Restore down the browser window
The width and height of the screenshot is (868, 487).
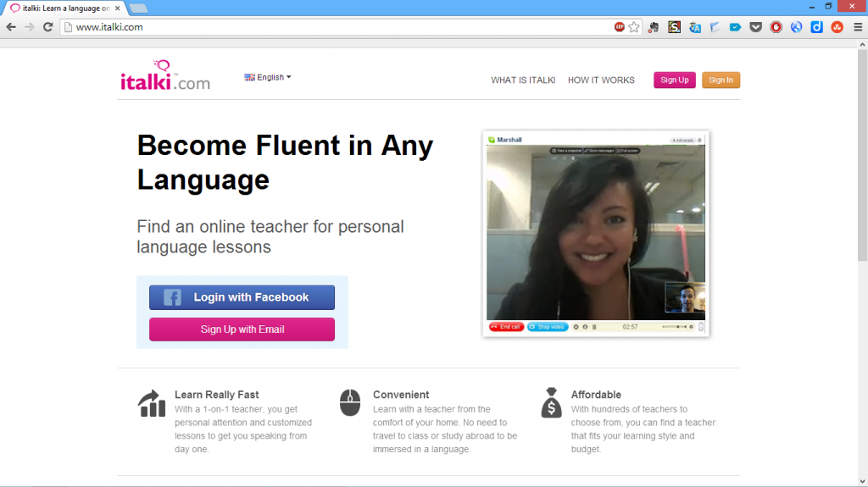[x=829, y=7]
